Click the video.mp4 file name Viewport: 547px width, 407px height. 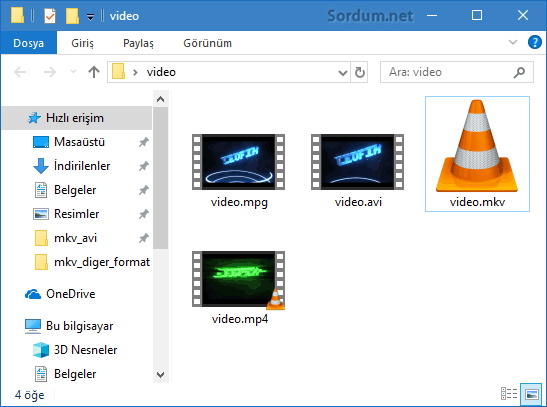click(x=240, y=319)
